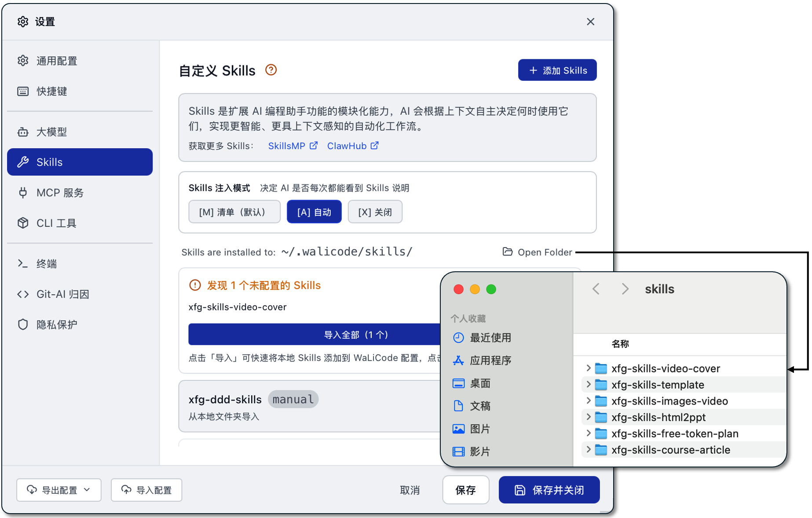
Task: Click Finder red close button
Action: [458, 289]
